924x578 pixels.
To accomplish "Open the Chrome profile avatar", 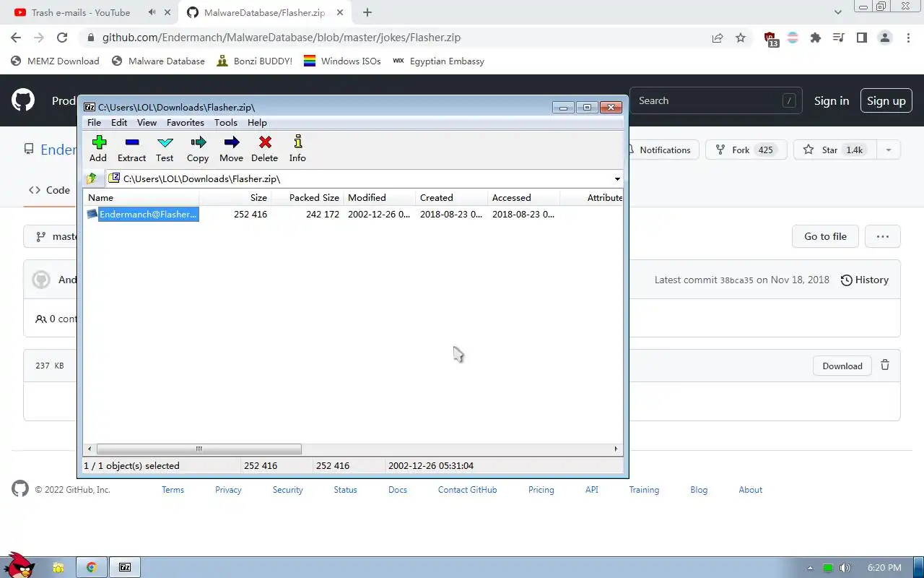I will pyautogui.click(x=885, y=38).
